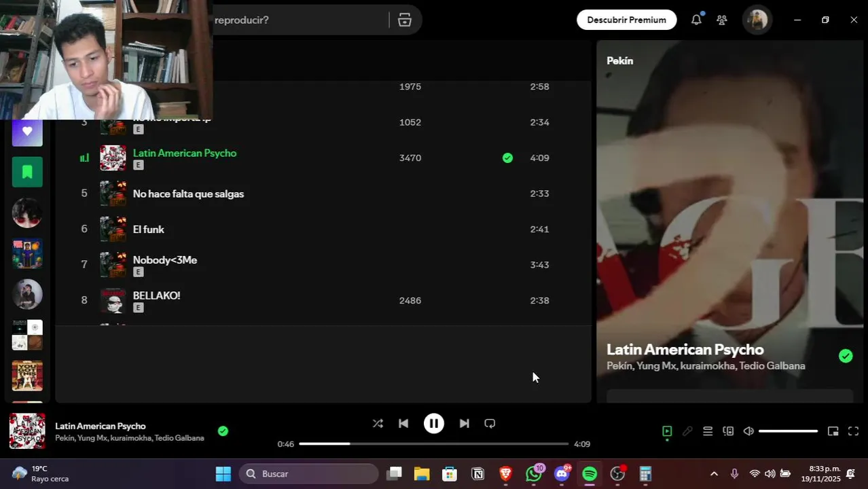Open the lyrics microphone icon
The image size is (868, 489).
tap(687, 431)
